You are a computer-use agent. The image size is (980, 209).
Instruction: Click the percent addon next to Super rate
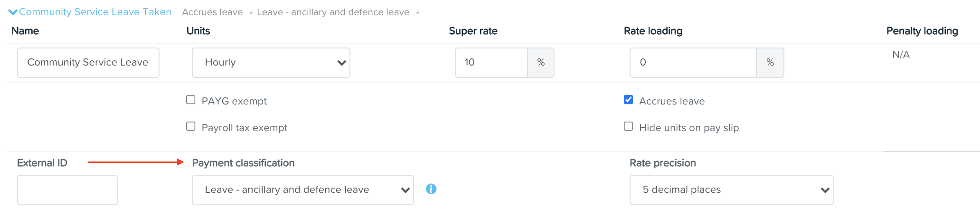(x=541, y=63)
